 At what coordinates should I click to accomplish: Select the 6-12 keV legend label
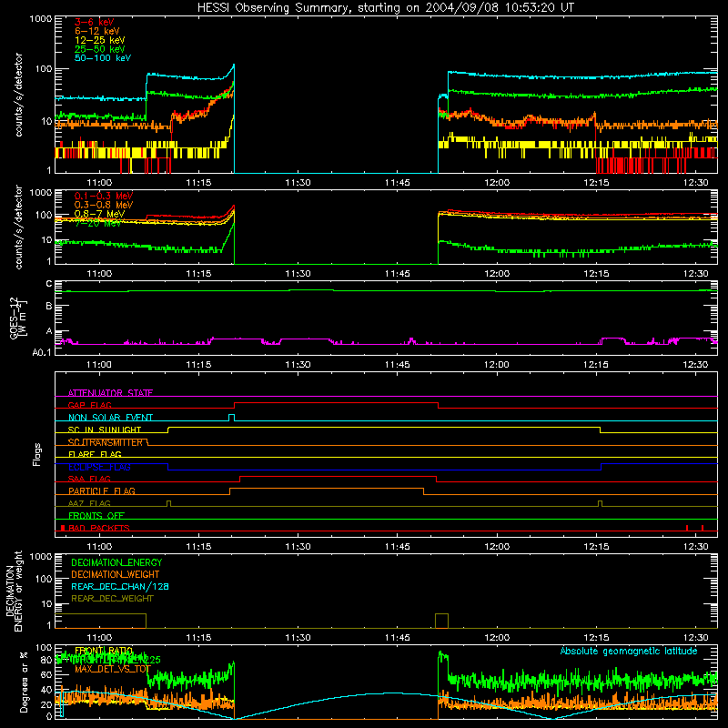pyautogui.click(x=97, y=31)
